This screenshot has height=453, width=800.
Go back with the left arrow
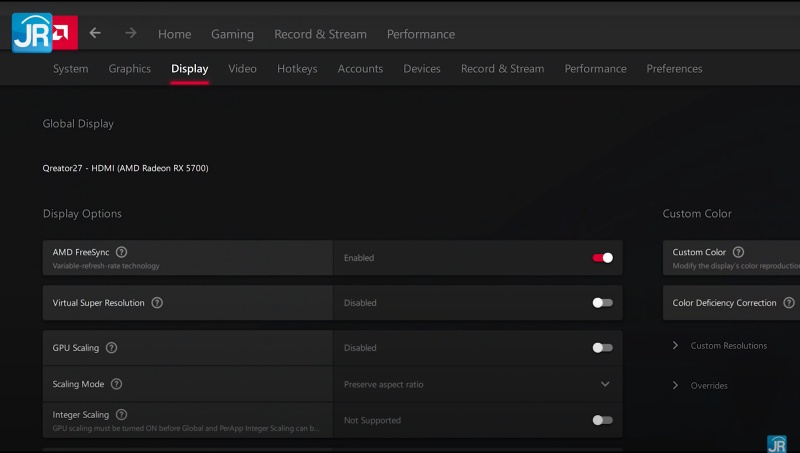95,33
